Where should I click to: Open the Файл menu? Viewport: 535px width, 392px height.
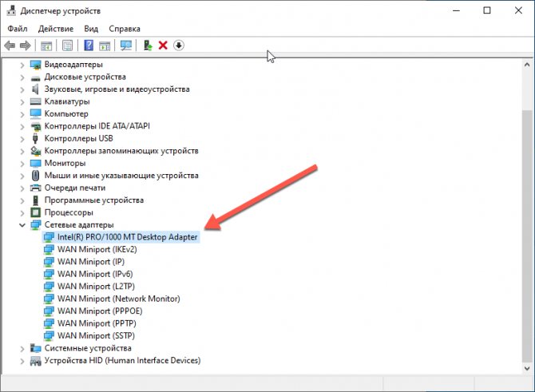tap(18, 29)
